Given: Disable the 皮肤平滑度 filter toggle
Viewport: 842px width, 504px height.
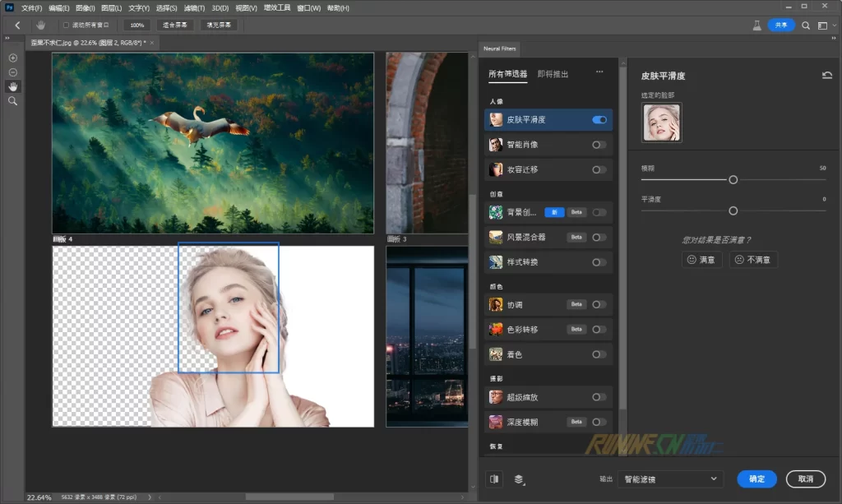Looking at the screenshot, I should click(599, 120).
